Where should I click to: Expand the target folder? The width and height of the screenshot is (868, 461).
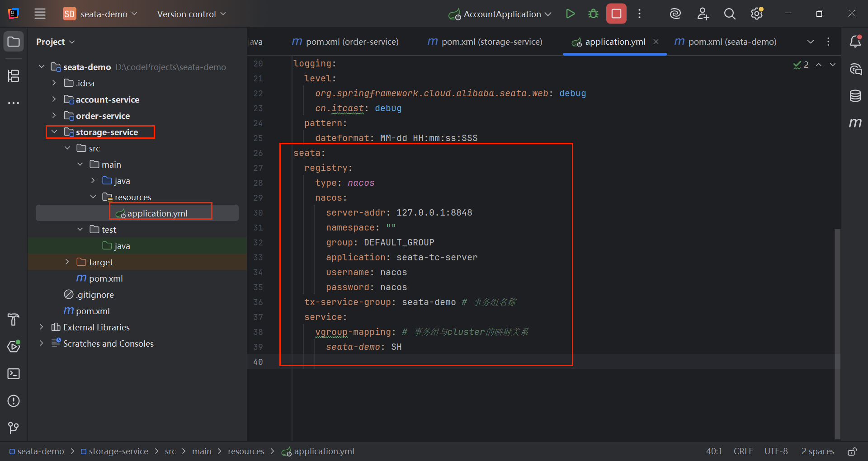click(x=67, y=262)
